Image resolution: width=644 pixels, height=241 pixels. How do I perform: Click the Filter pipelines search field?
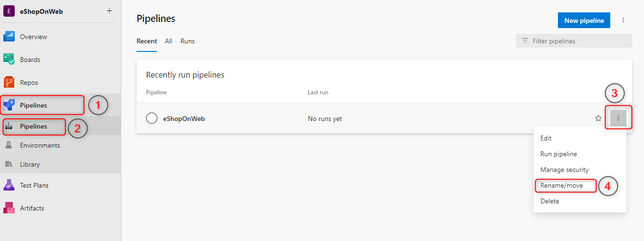pyautogui.click(x=578, y=41)
